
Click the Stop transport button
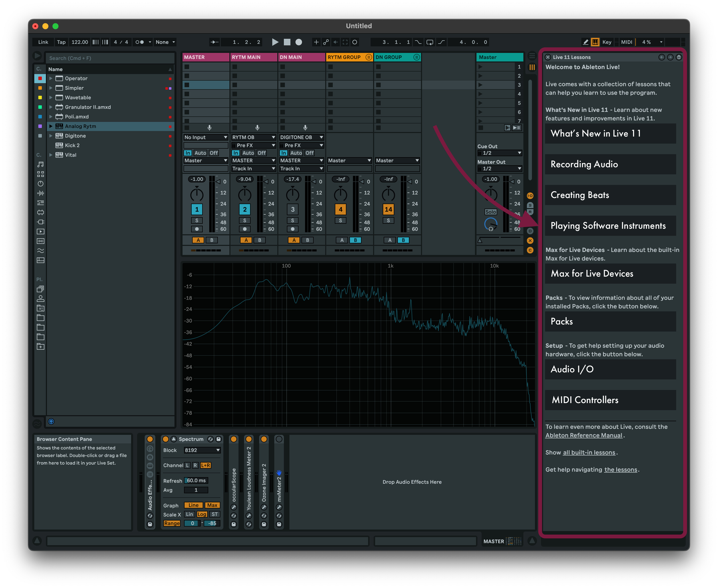(x=287, y=42)
